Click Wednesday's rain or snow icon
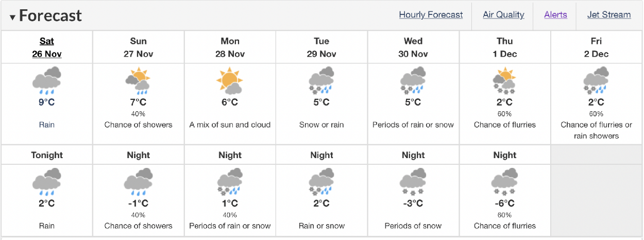 413,81
